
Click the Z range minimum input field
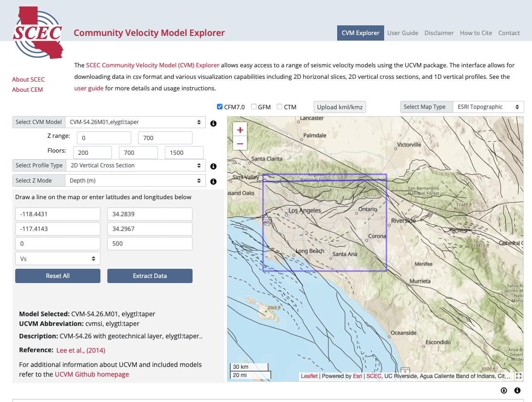[104, 138]
